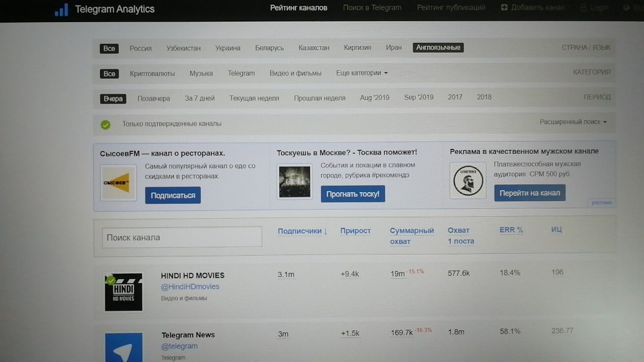Viewport: 644px width, 362px height.
Task: Choose the Telegram category filter
Action: [x=241, y=73]
